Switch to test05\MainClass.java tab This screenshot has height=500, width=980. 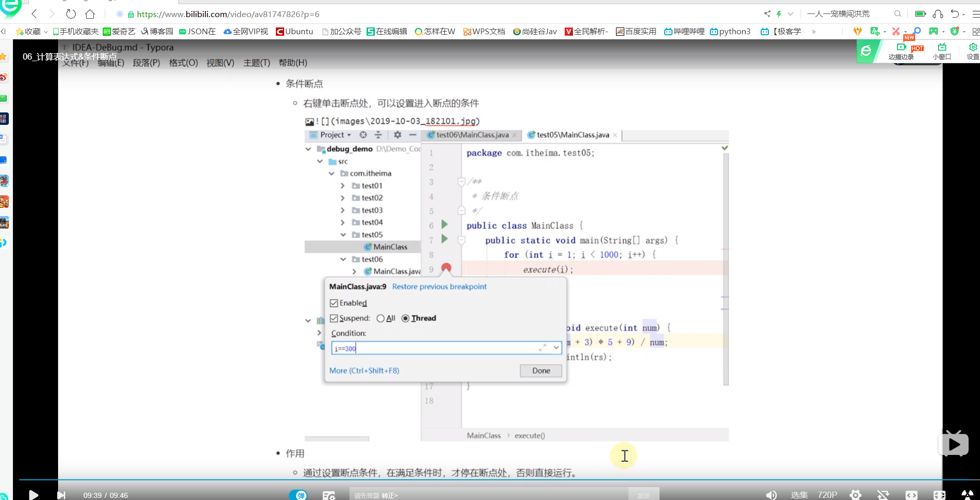[x=573, y=135]
